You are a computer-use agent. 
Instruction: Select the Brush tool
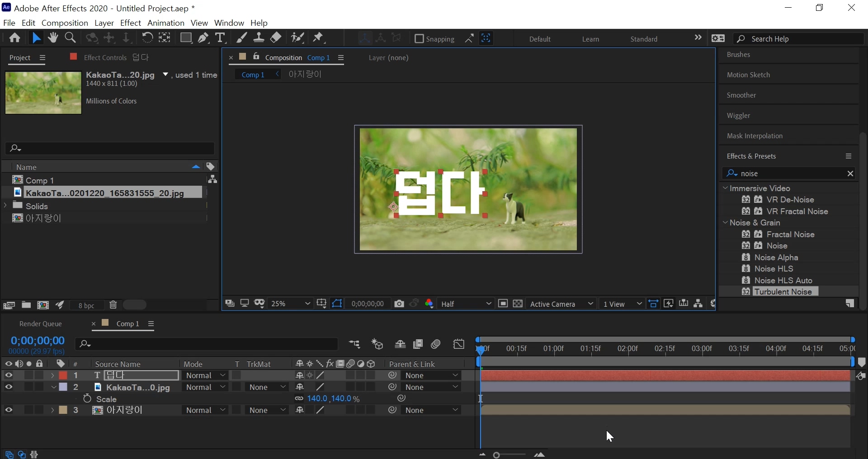[242, 38]
